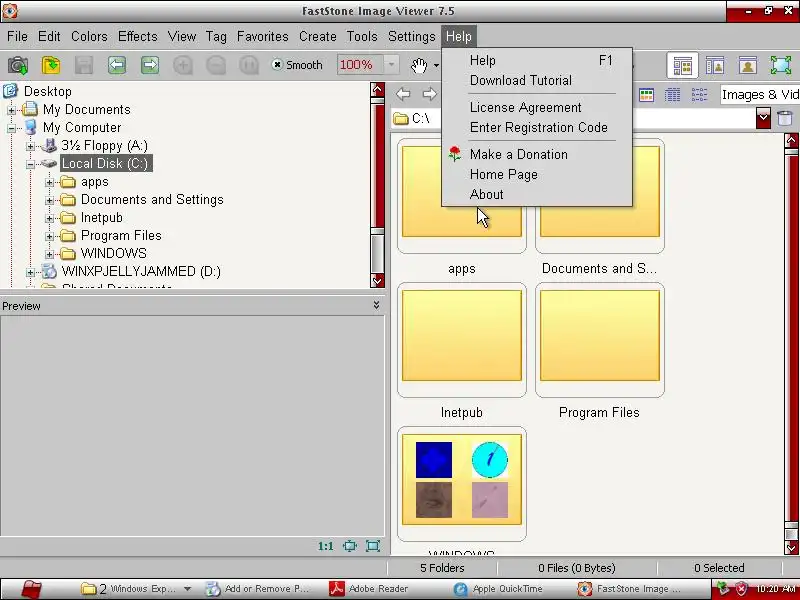Select Enter Registration Code menu item
The width and height of the screenshot is (800, 600).
pyautogui.click(x=537, y=128)
